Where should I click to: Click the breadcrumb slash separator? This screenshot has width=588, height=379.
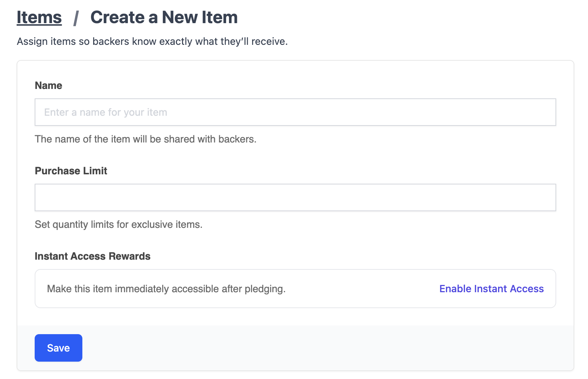coord(76,18)
